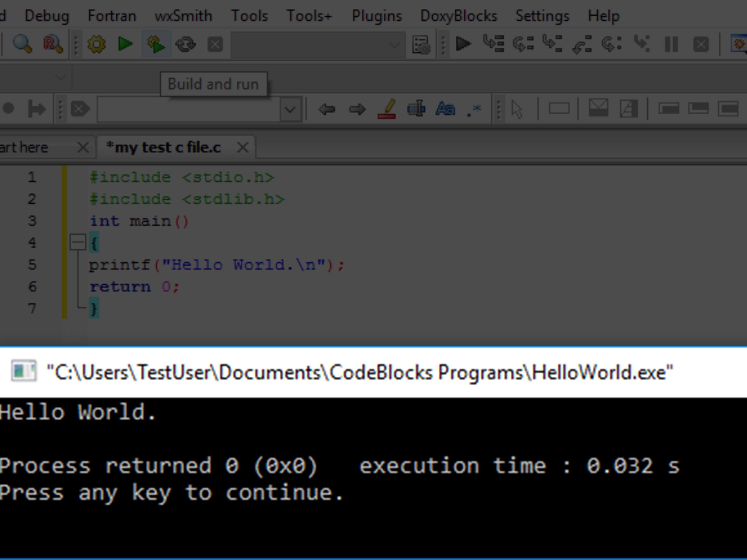Click the Build and run icon
The height and width of the screenshot is (560, 747).
point(156,44)
